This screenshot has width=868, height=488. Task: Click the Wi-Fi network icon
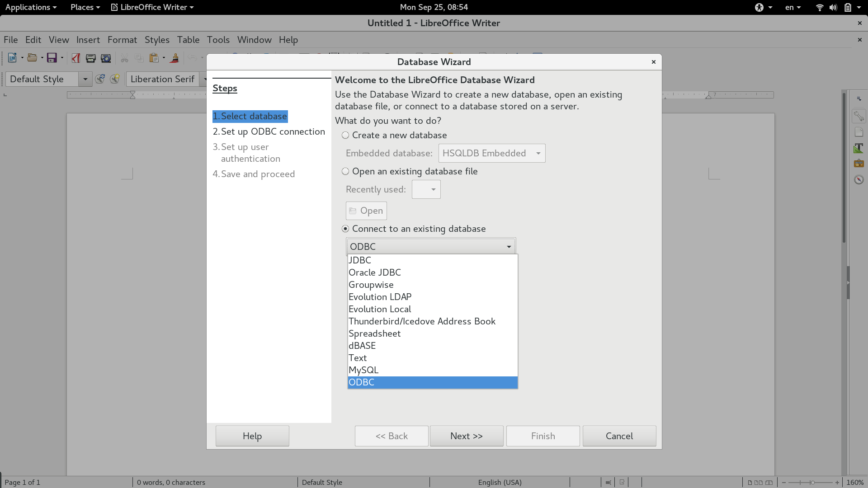[820, 7]
